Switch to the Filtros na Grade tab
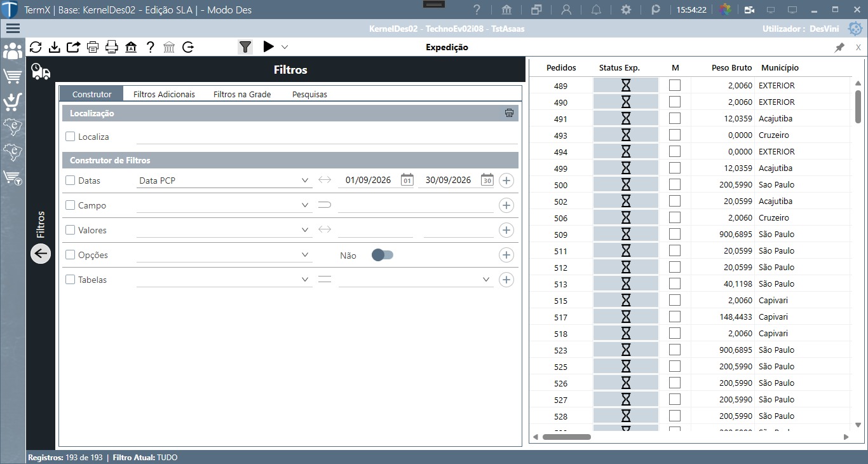The image size is (868, 464). click(242, 94)
